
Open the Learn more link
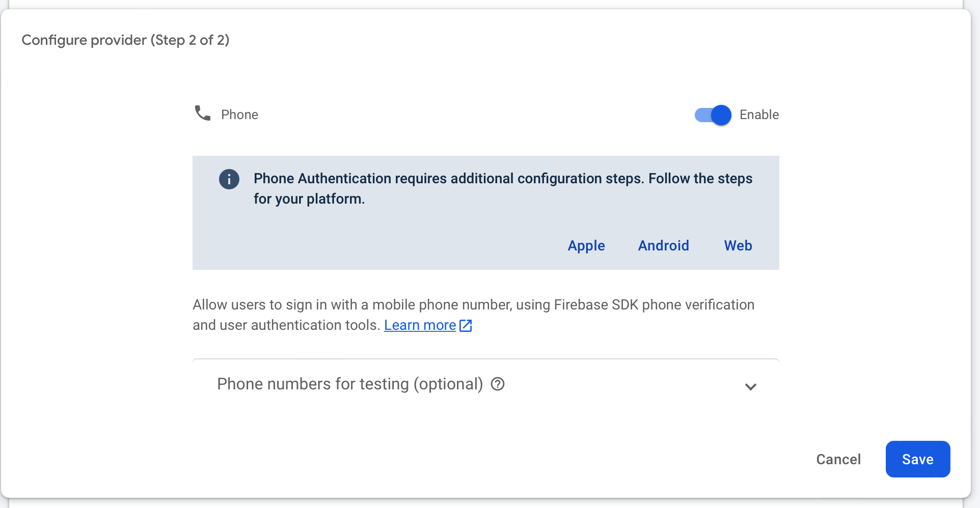[x=420, y=325]
